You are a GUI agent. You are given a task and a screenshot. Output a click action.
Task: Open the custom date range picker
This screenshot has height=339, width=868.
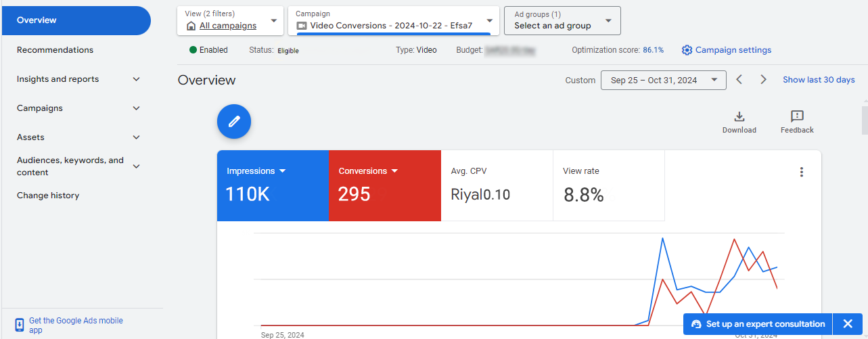pos(663,80)
